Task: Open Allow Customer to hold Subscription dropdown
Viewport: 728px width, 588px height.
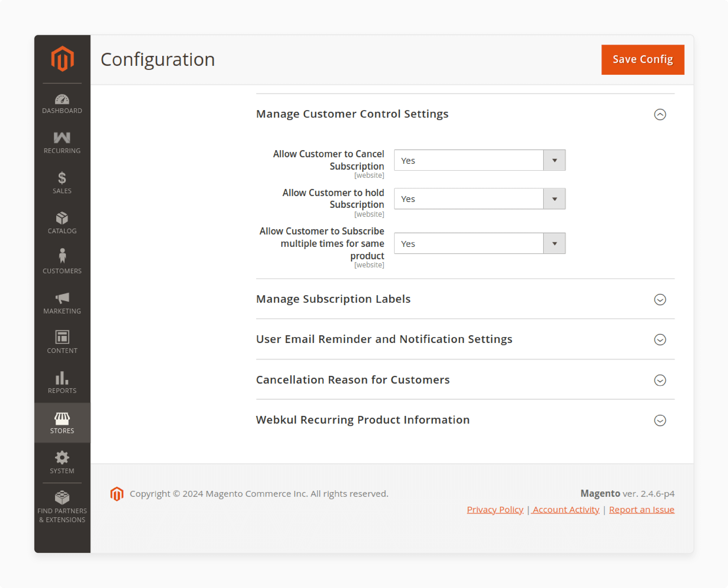Action: pos(479,199)
